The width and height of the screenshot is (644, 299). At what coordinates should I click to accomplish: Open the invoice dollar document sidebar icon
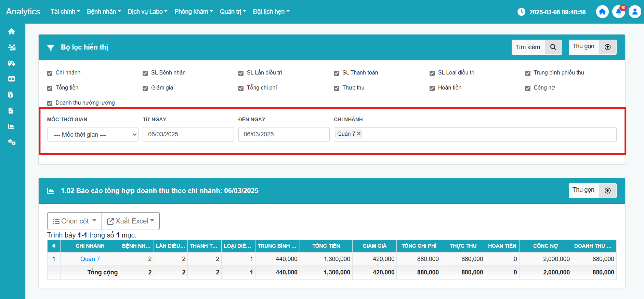click(11, 95)
